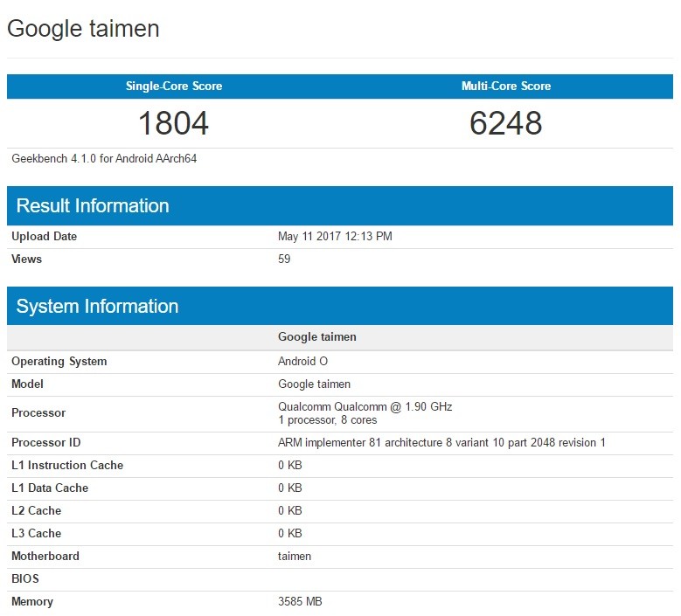Click the Google taimen page title
The height and width of the screenshot is (616, 681).
pyautogui.click(x=83, y=29)
